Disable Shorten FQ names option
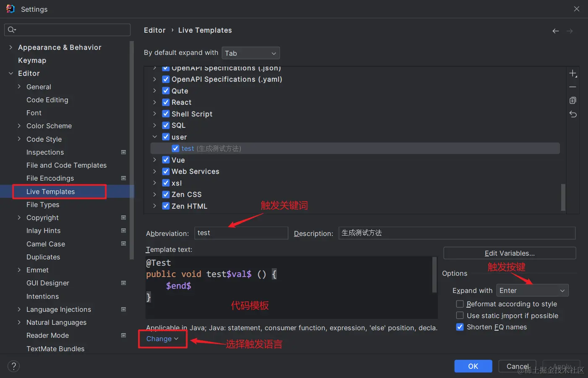Viewport: 588px width, 378px height. pyautogui.click(x=460, y=327)
